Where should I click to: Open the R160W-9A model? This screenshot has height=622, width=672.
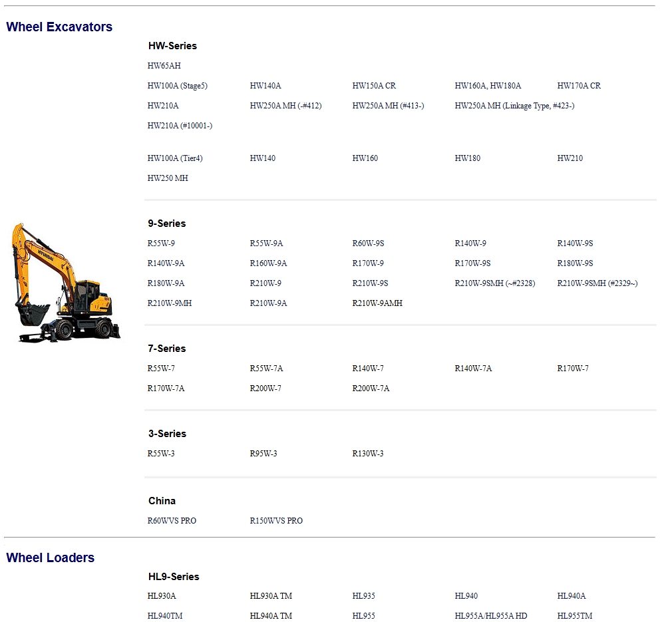point(268,263)
